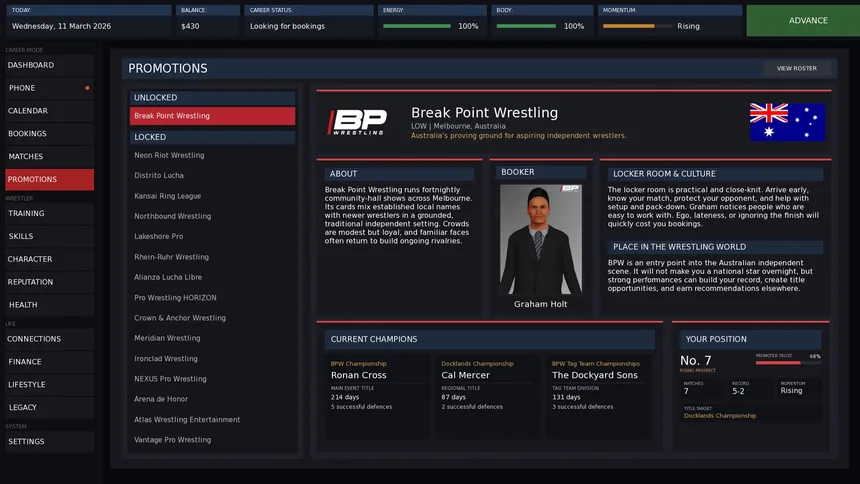The image size is (860, 484).
Task: Select Kansai Ring League promotion
Action: coord(212,196)
